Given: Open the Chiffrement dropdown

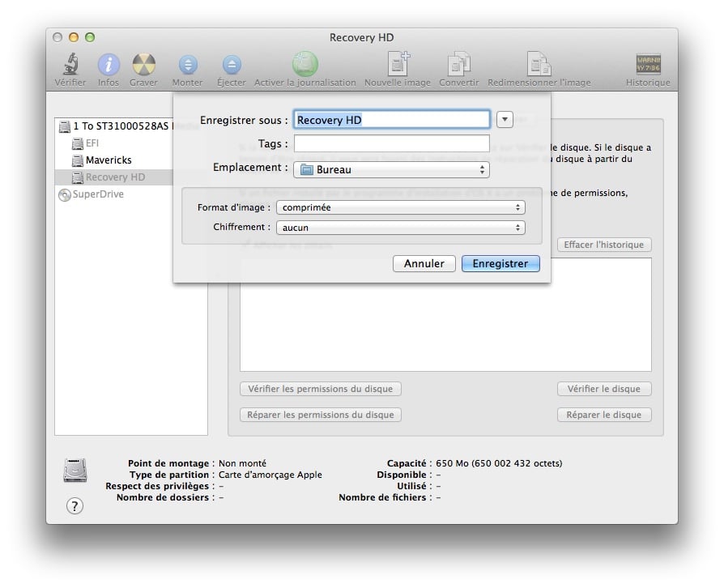Looking at the screenshot, I should click(400, 228).
